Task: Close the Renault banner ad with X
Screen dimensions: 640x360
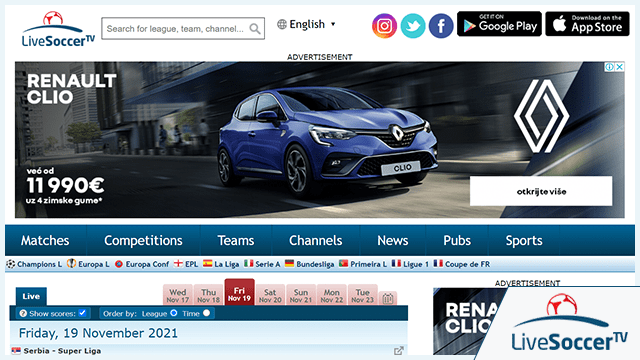Action: point(620,67)
